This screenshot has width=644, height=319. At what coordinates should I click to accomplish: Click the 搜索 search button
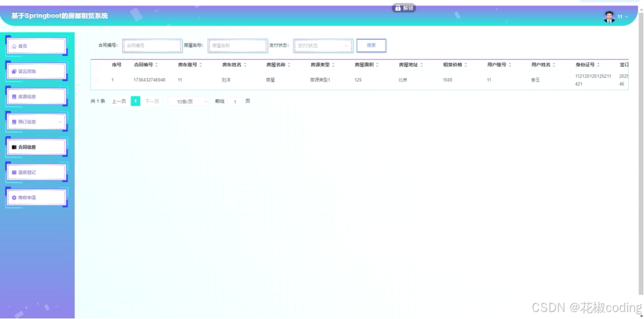tap(371, 45)
